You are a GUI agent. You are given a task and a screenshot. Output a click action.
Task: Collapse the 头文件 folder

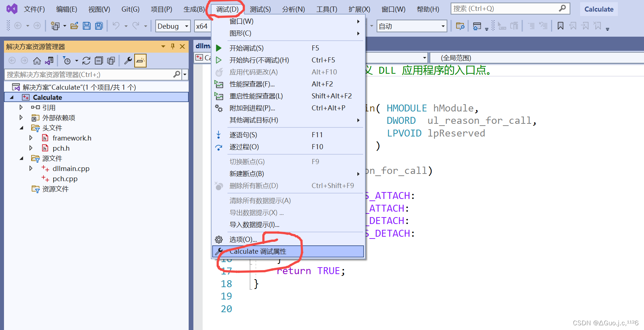(21, 128)
